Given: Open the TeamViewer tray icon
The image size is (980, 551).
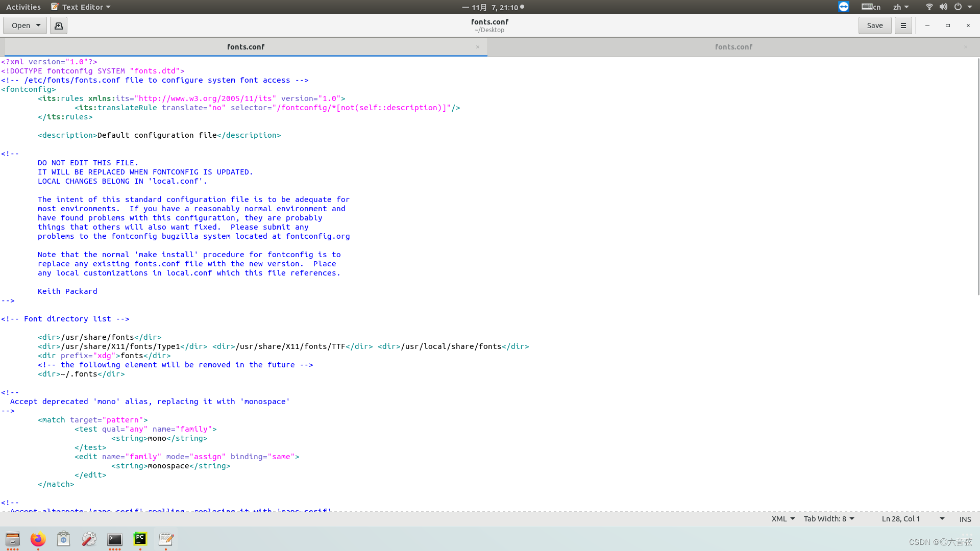Looking at the screenshot, I should point(844,7).
